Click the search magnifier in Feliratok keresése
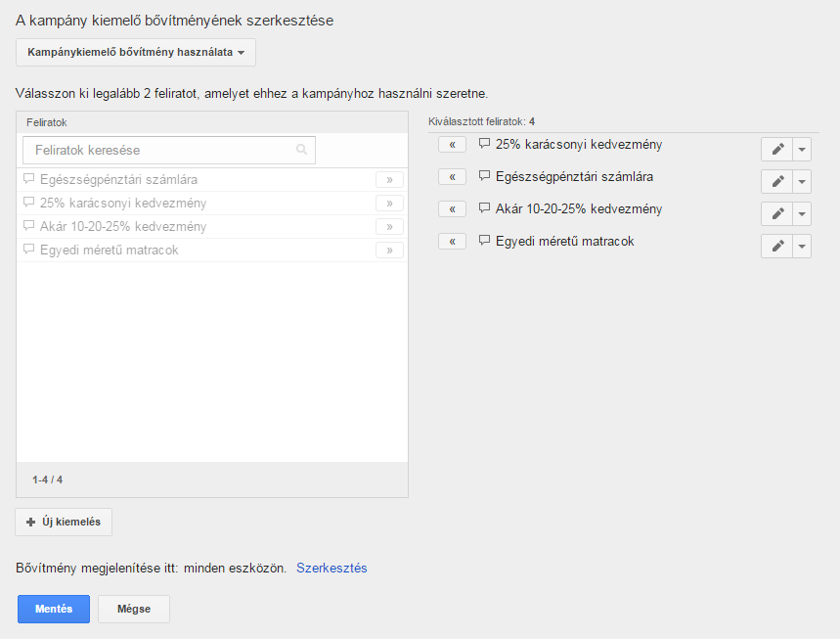 pos(301,150)
